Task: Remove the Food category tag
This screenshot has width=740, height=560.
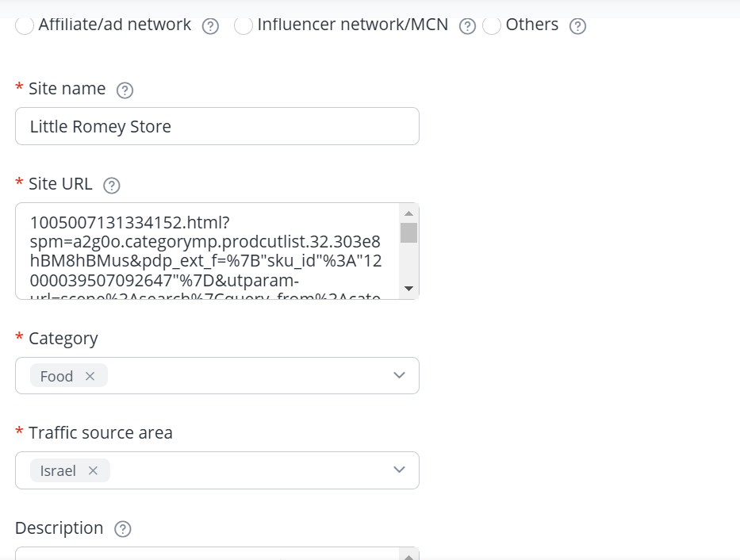Action: point(90,377)
